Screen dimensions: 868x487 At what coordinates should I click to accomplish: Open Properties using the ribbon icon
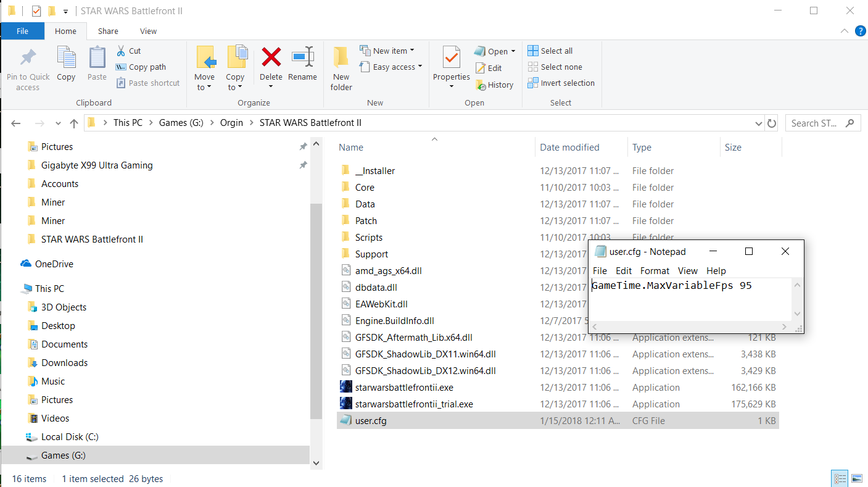(451, 65)
